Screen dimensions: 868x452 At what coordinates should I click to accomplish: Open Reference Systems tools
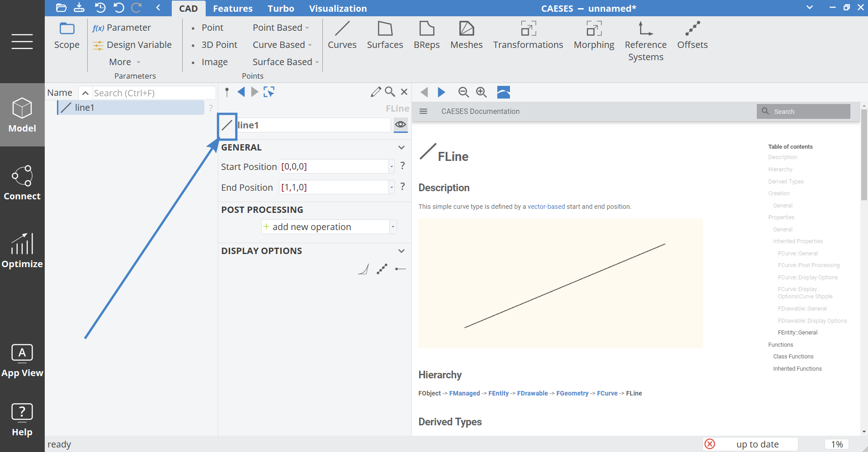click(646, 41)
